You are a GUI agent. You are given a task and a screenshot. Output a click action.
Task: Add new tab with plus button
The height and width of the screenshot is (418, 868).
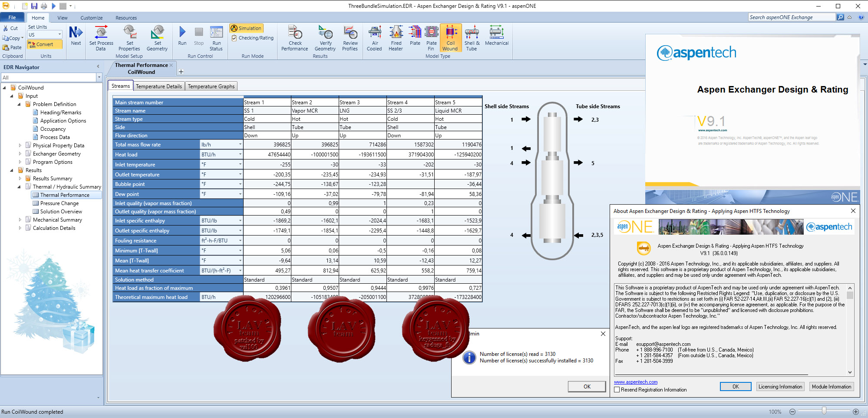pyautogui.click(x=181, y=72)
